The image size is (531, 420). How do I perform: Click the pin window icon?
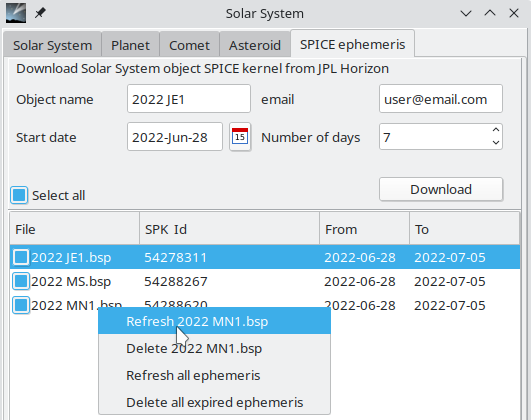(40, 14)
